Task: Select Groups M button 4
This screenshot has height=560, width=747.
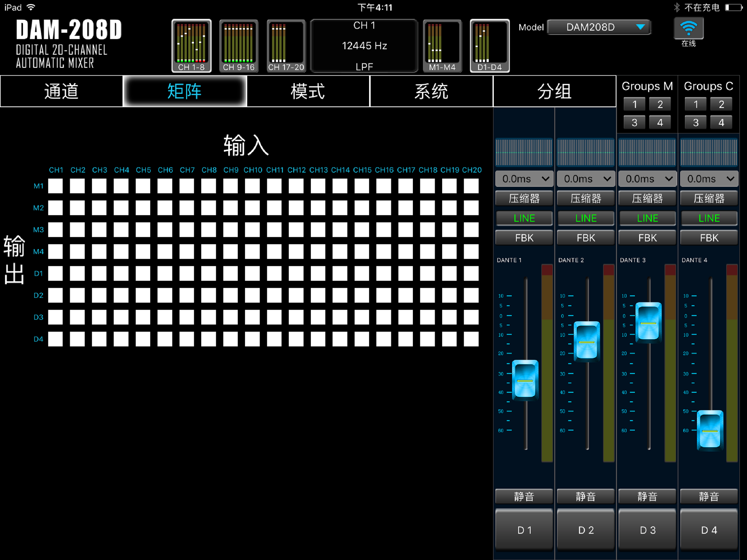Action: tap(660, 122)
